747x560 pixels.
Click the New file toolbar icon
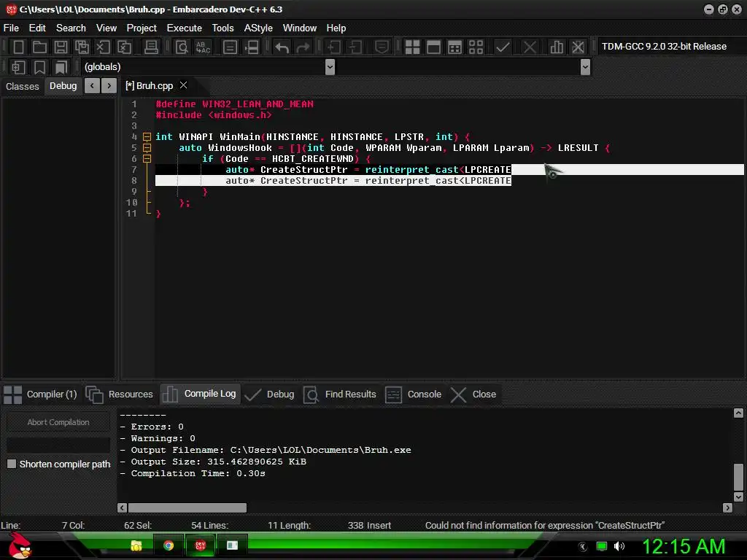18,47
